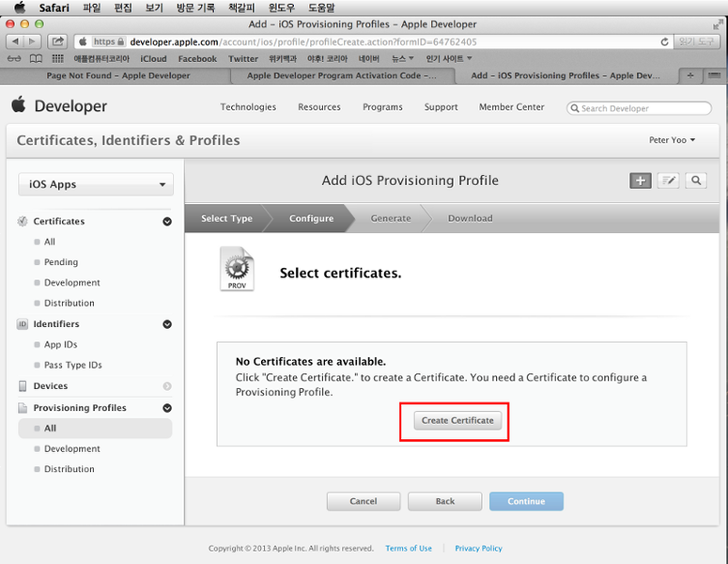The image size is (728, 564).
Task: Open the Privacy Policy link
Action: point(478,548)
